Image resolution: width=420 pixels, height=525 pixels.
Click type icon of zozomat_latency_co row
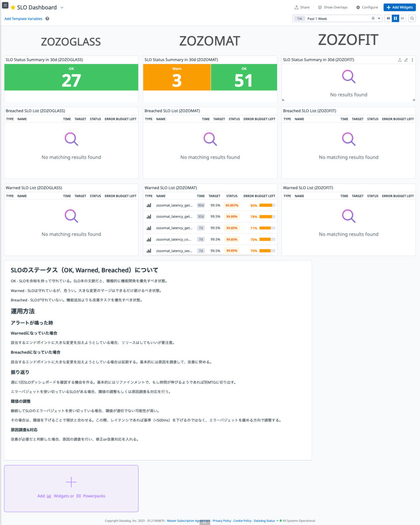[149, 239]
